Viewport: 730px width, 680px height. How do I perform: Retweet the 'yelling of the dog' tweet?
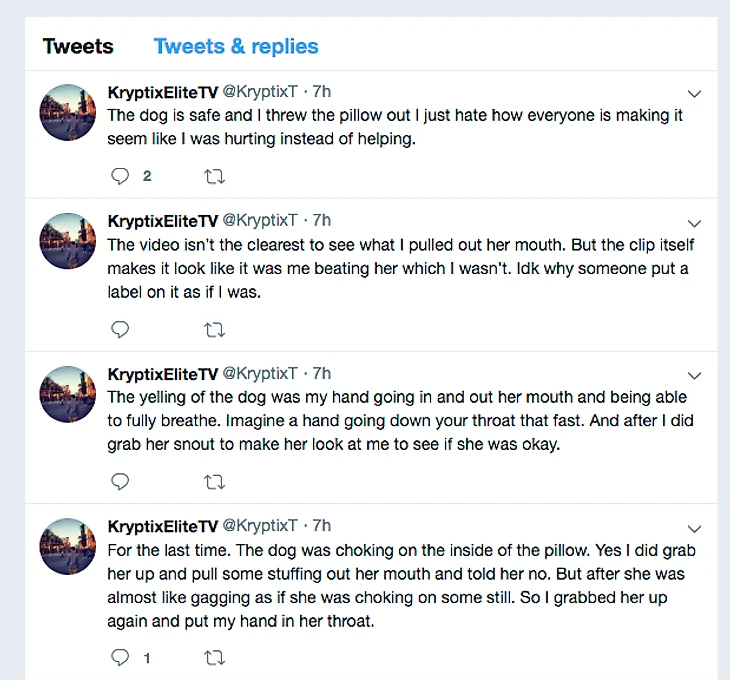(214, 482)
